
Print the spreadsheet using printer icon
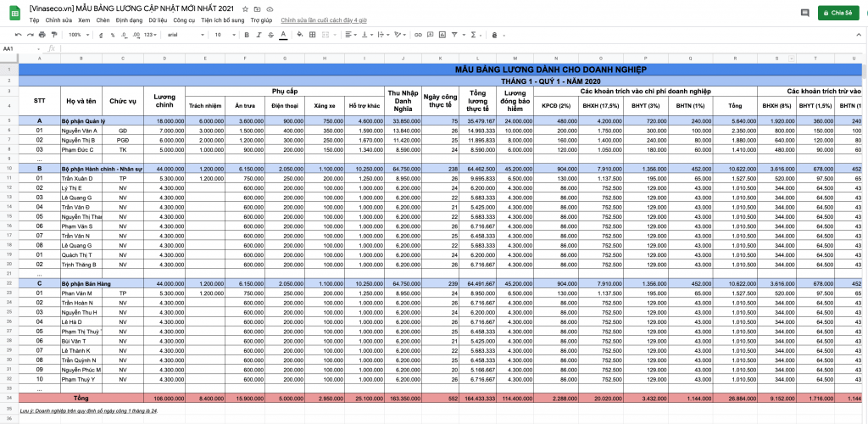42,35
